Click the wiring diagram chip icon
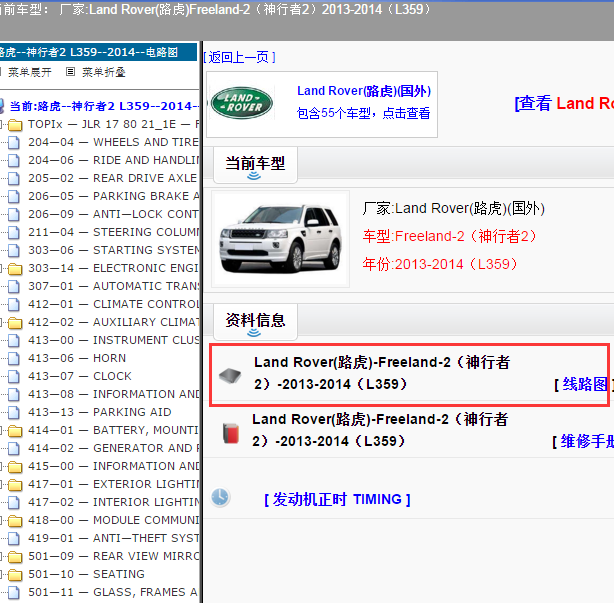The width and height of the screenshot is (614, 603). [230, 376]
